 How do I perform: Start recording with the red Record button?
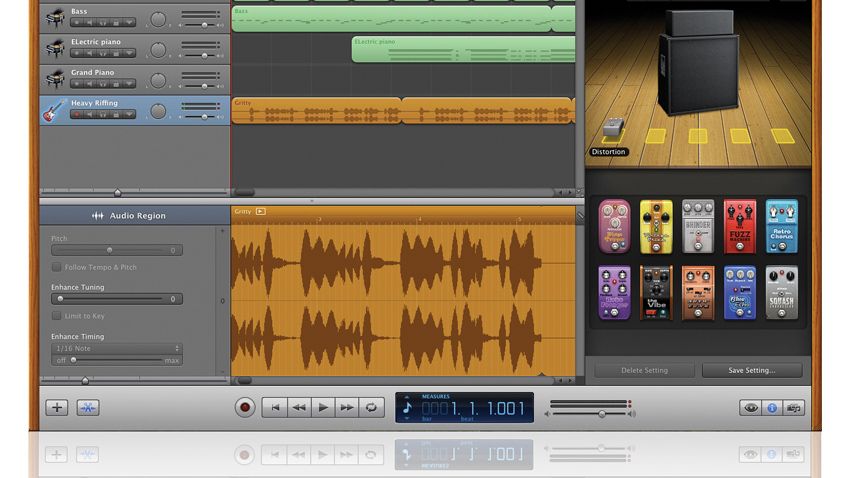pos(245,408)
